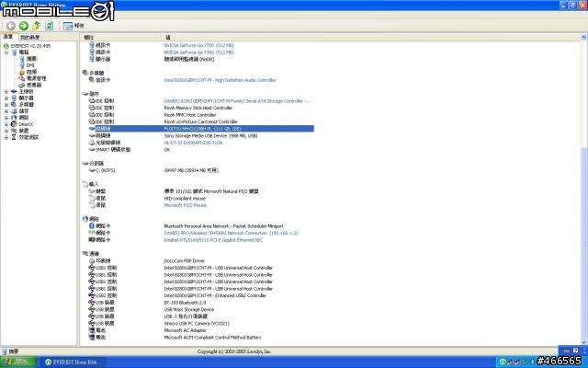
Task: Open the DMI page in the tree
Action: 30,65
